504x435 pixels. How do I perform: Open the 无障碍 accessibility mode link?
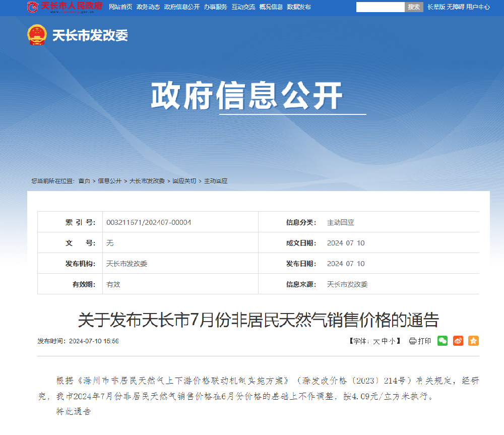456,7
